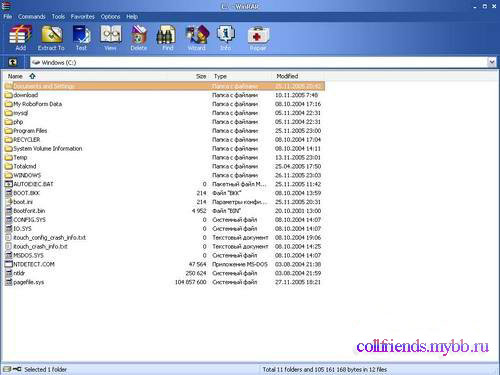Image resolution: width=500 pixels, height=375 pixels.
Task: Show archive Info
Action: click(x=226, y=37)
